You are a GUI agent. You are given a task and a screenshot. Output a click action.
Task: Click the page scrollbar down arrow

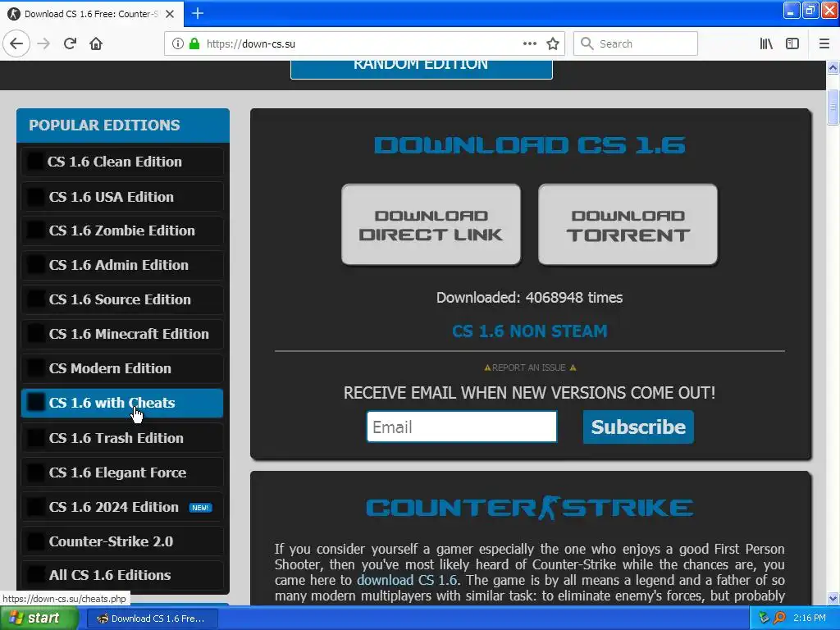tap(833, 598)
